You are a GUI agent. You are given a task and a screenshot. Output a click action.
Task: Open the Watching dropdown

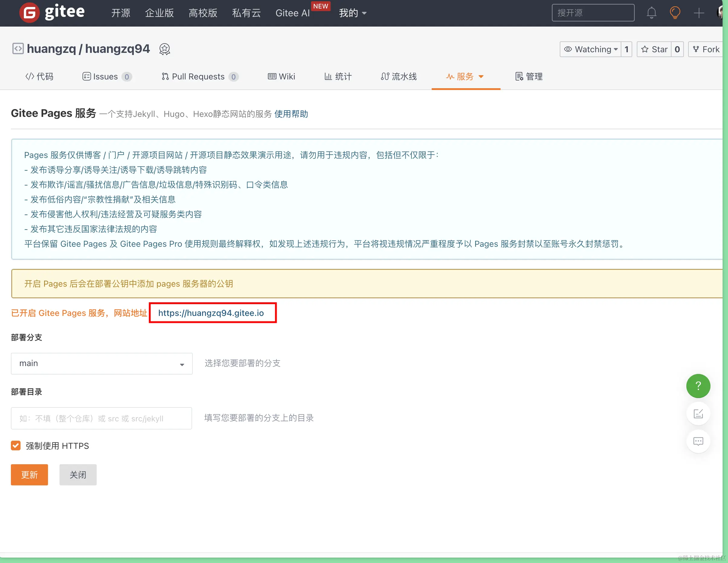590,49
